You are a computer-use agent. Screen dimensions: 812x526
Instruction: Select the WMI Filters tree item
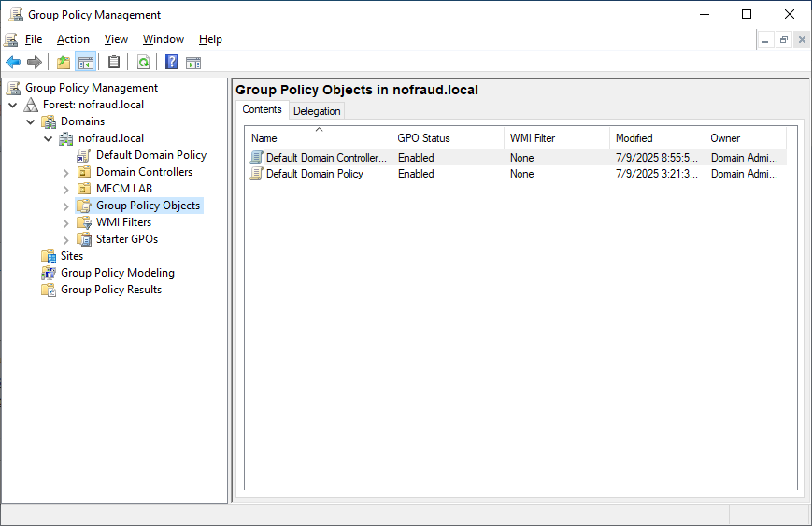tap(123, 222)
